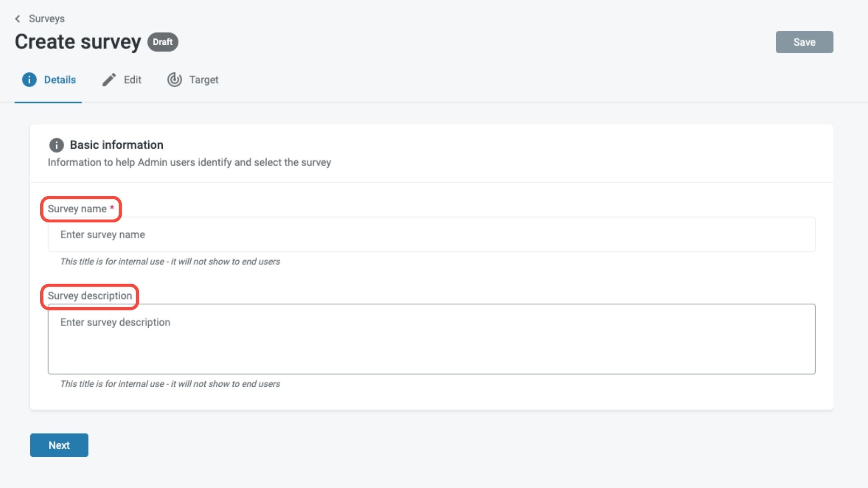Viewport: 868px width, 488px height.
Task: Click helper text under survey name field
Action: (170, 262)
